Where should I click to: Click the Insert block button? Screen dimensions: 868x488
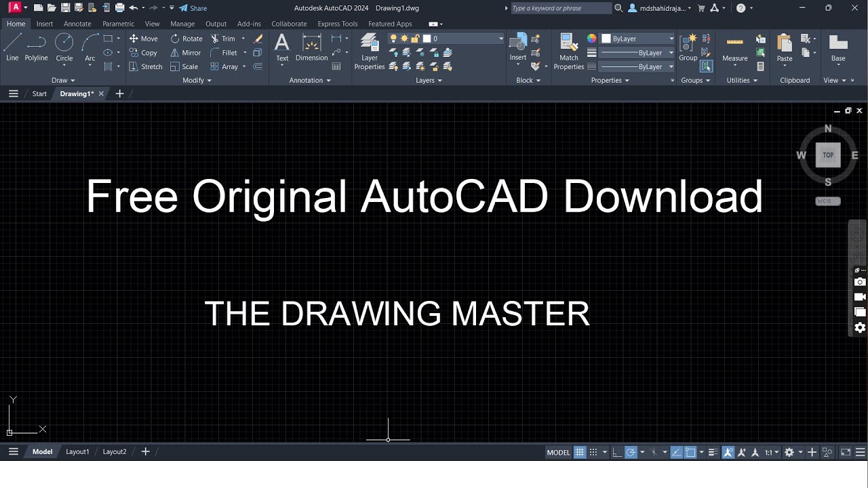(x=518, y=47)
